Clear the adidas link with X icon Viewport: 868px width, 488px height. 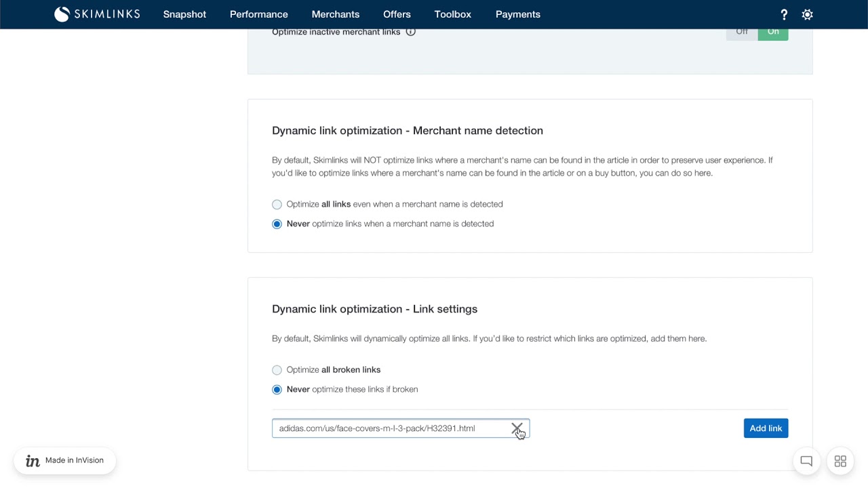pos(517,428)
